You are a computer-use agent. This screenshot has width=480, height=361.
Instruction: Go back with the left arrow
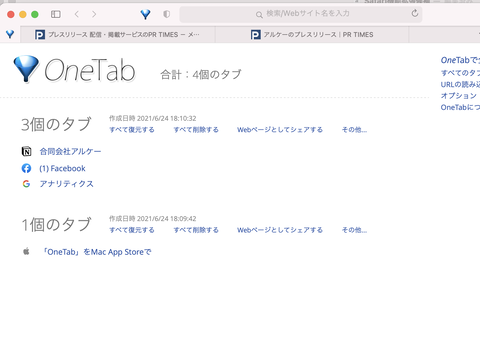77,14
